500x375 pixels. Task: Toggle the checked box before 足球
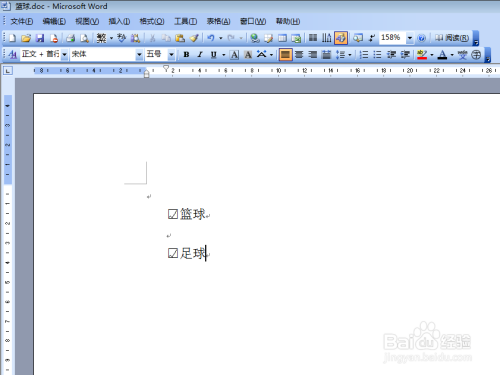[173, 253]
